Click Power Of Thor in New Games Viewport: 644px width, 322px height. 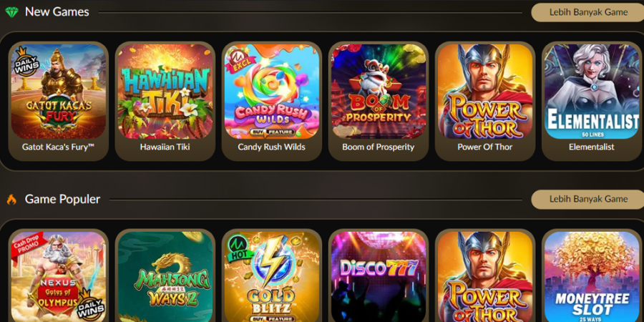click(485, 101)
